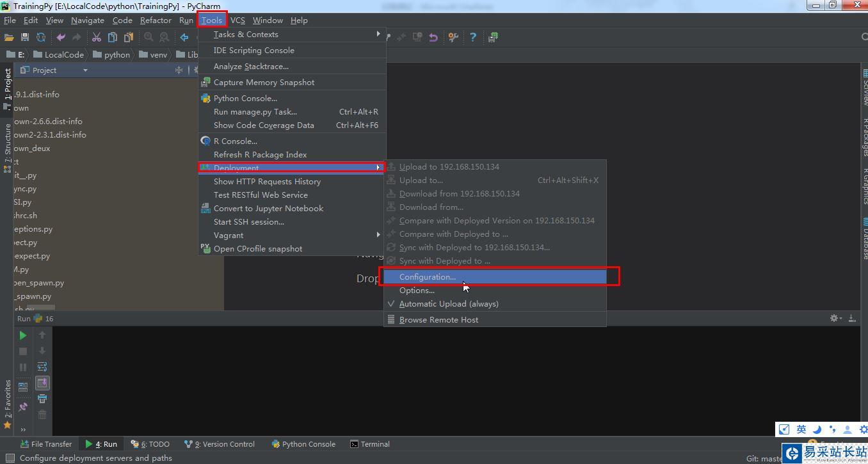Click the Paste toolbar icon
This screenshot has height=464, width=868.
coord(129,37)
